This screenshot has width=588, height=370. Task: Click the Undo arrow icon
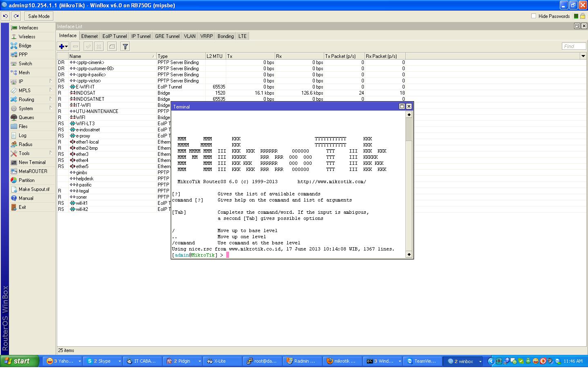pos(5,16)
